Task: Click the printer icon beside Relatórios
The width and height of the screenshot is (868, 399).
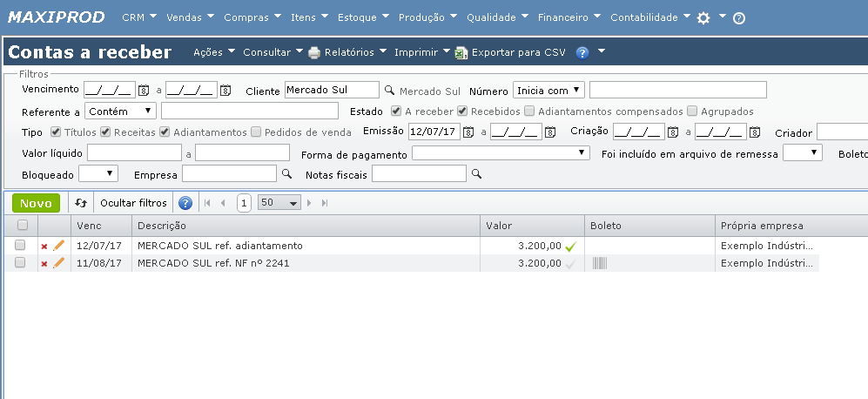Action: pos(314,52)
